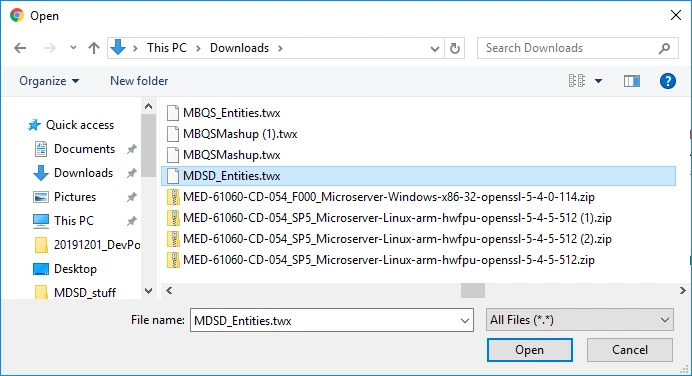
Task: Select the MDSD_Entities.twx file
Action: [418, 176]
